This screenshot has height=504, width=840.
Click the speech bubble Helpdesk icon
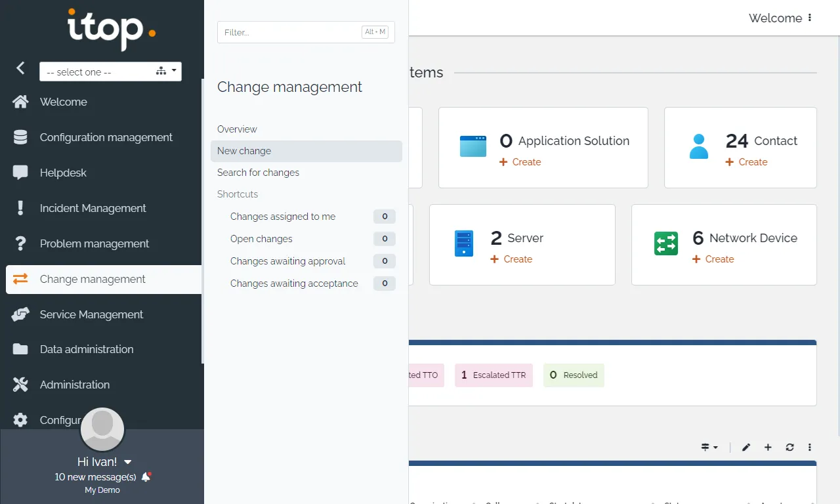[20, 173]
